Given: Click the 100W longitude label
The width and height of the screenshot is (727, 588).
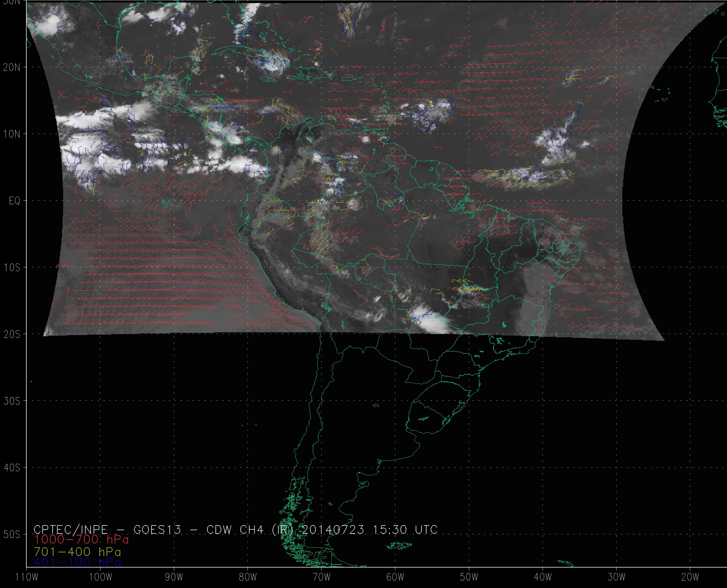Looking at the screenshot, I should [100, 577].
